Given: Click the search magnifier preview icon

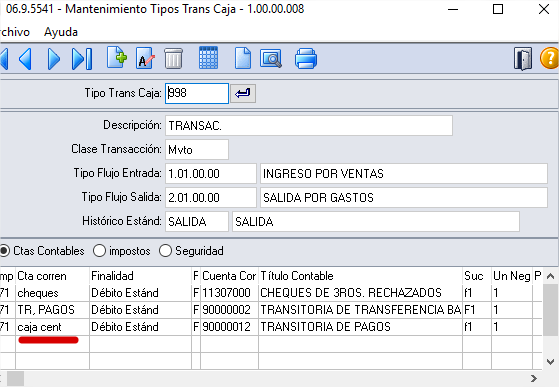Looking at the screenshot, I should 271,58.
